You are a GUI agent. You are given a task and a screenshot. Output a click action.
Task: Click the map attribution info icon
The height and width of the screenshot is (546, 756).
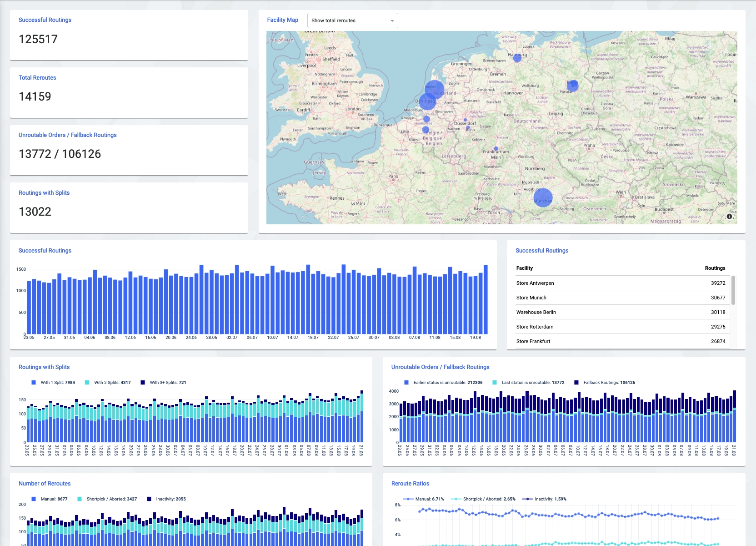pyautogui.click(x=729, y=217)
